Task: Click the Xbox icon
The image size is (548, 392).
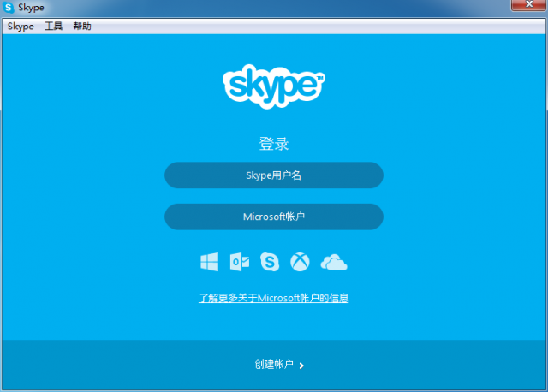Action: [x=300, y=262]
